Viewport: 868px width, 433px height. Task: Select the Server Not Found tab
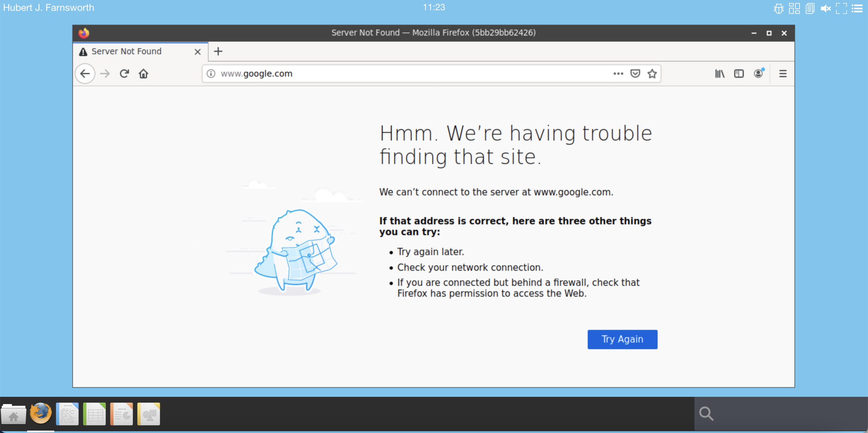140,51
